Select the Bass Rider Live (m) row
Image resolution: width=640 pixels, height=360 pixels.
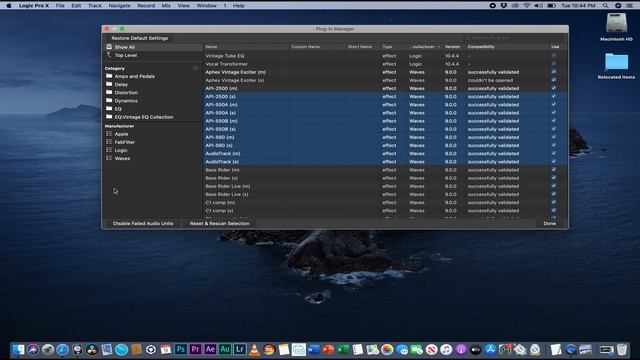[x=385, y=186]
